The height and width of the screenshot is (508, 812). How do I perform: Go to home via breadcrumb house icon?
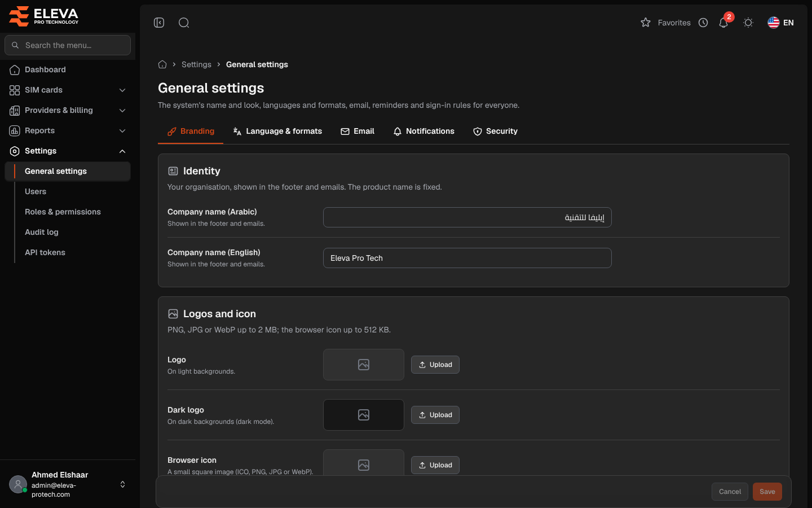(162, 64)
